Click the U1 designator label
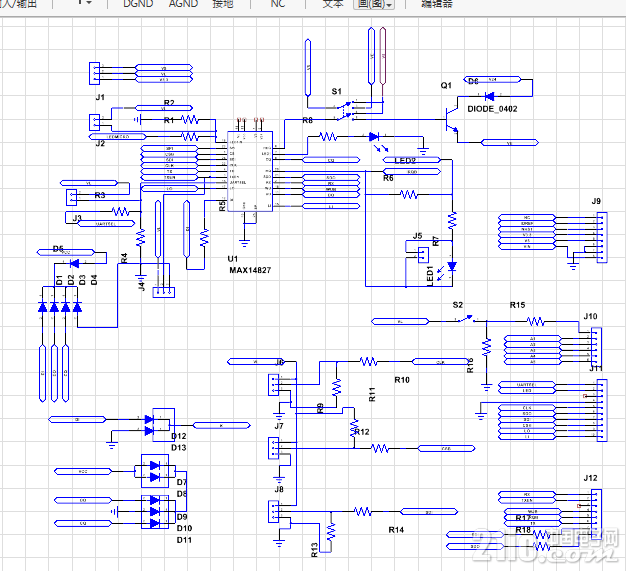Screen dimensions: 626x571 pos(232,259)
